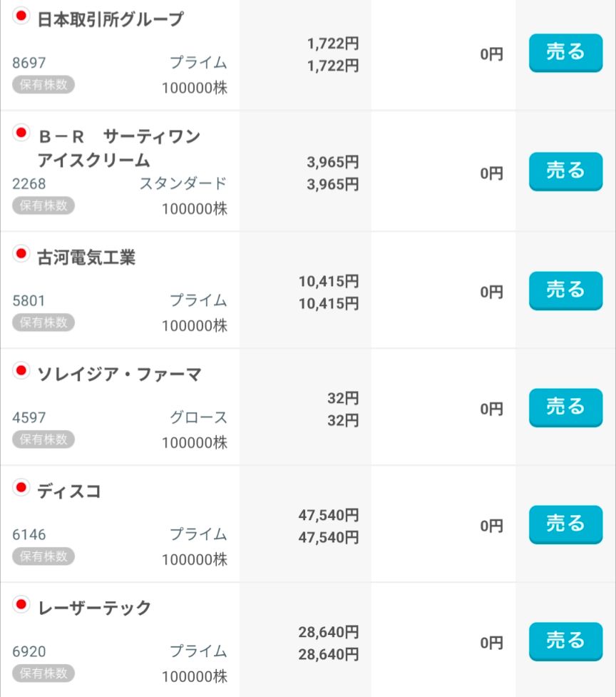Tap the 売る button for ソレイジア・ファーマ
This screenshot has width=616, height=697.
tap(565, 407)
